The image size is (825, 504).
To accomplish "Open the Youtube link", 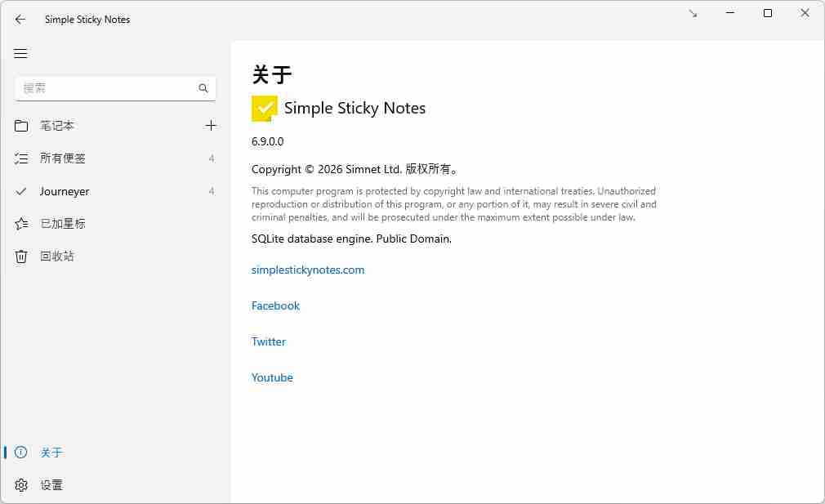I will [x=272, y=377].
